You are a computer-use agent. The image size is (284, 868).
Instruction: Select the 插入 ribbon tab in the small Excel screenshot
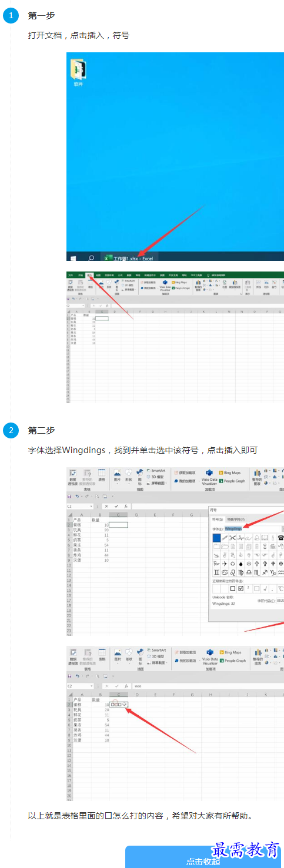pyautogui.click(x=90, y=274)
